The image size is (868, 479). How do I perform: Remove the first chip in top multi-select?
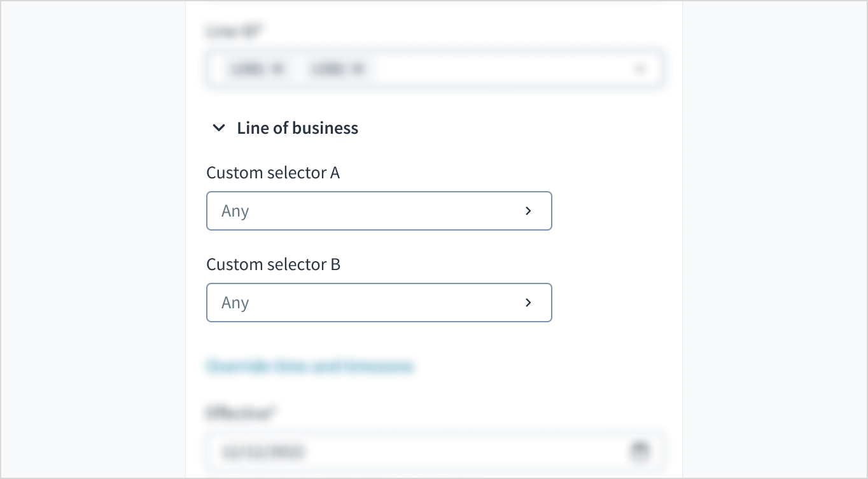(277, 69)
